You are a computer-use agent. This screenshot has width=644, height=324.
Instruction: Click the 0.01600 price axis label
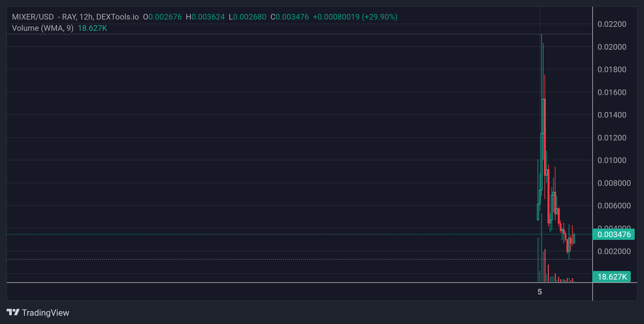[x=612, y=92]
